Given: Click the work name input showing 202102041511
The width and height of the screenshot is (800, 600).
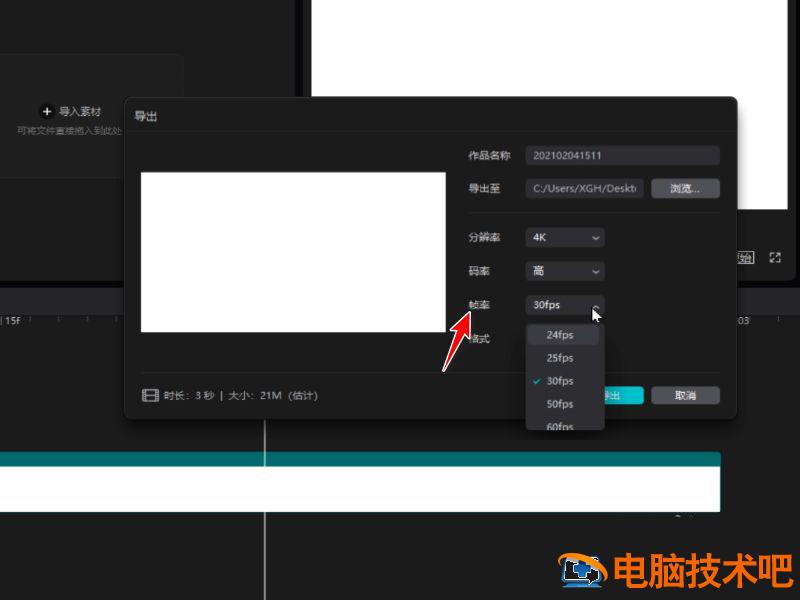Looking at the screenshot, I should tap(622, 155).
